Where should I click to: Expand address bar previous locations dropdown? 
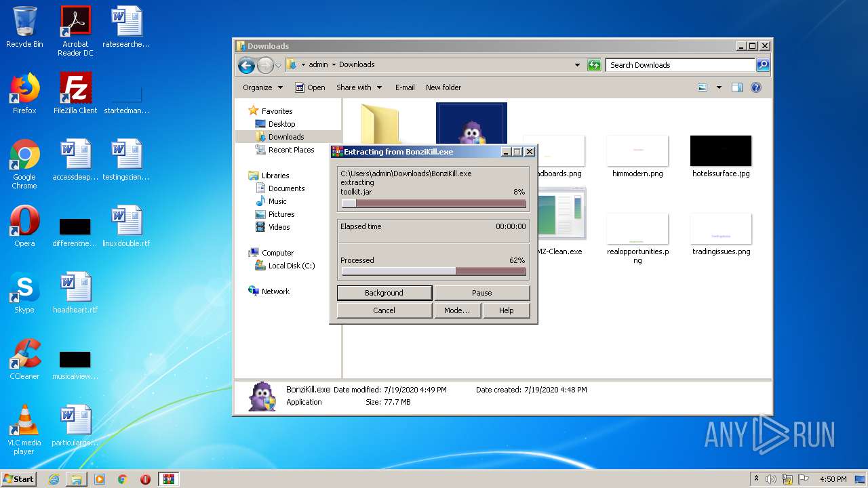pos(577,65)
